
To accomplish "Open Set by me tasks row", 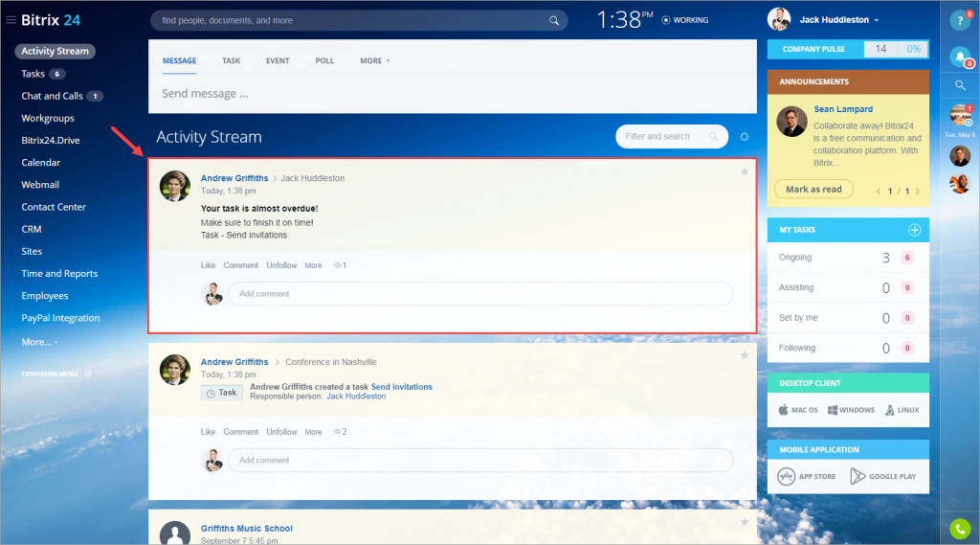I will (x=848, y=318).
